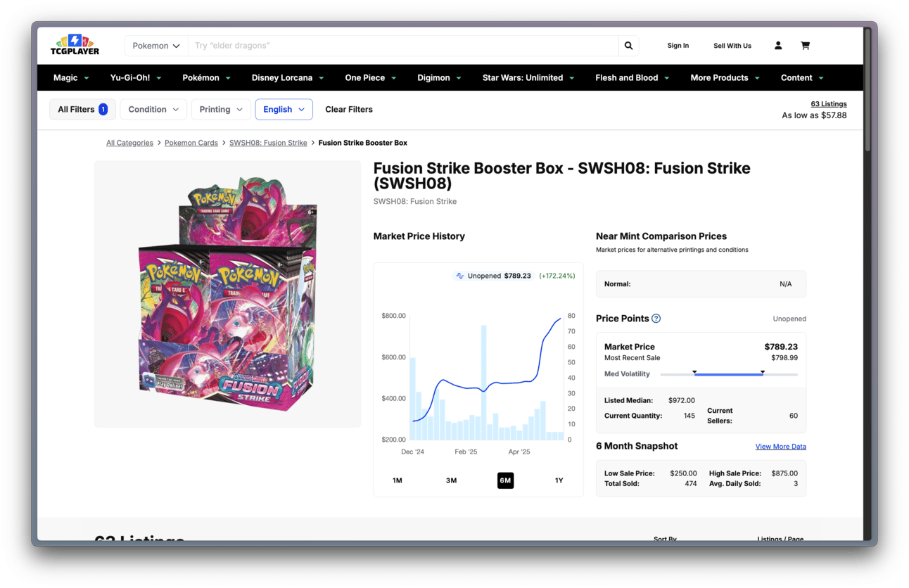
Task: Click the search magnifier icon
Action: coord(628,46)
